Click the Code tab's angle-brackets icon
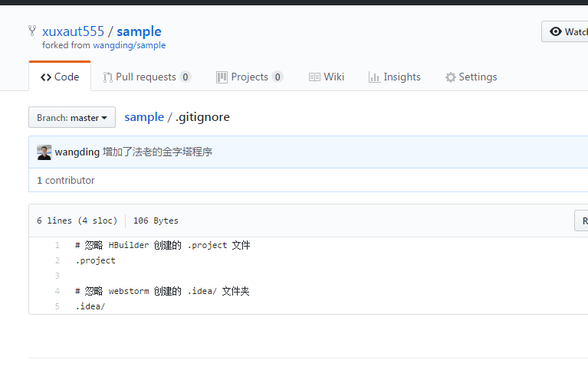The height and width of the screenshot is (366, 588). (46, 77)
